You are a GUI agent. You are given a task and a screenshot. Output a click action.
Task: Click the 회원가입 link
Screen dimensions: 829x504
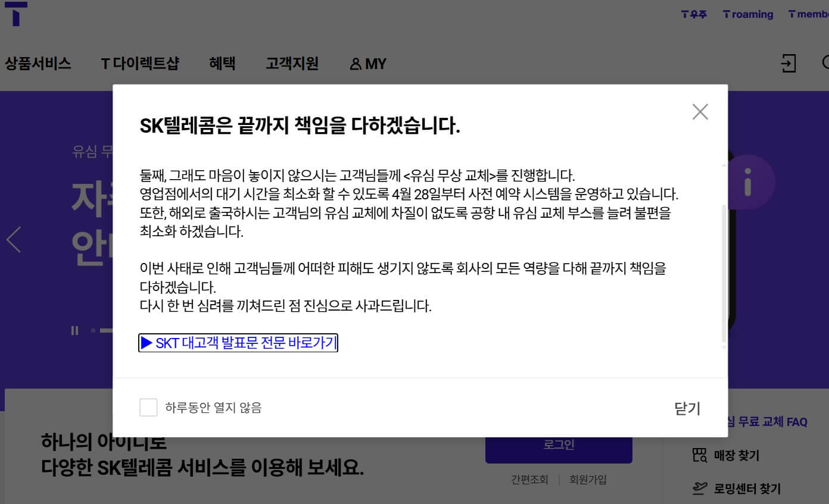[588, 480]
